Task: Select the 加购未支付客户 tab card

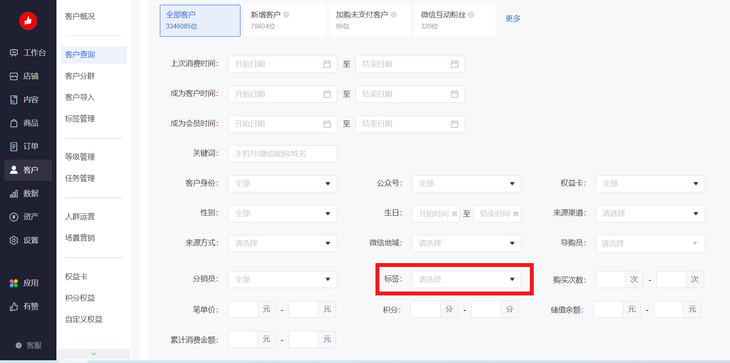Action: click(370, 20)
